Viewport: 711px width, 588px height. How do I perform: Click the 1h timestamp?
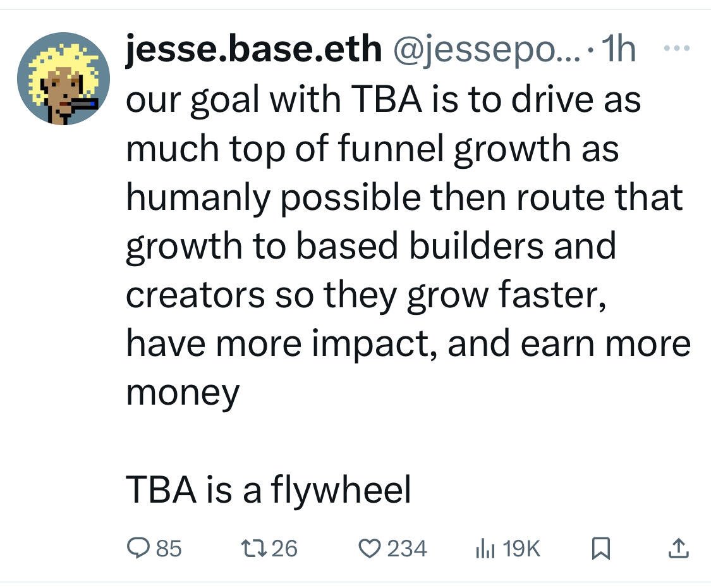point(619,49)
